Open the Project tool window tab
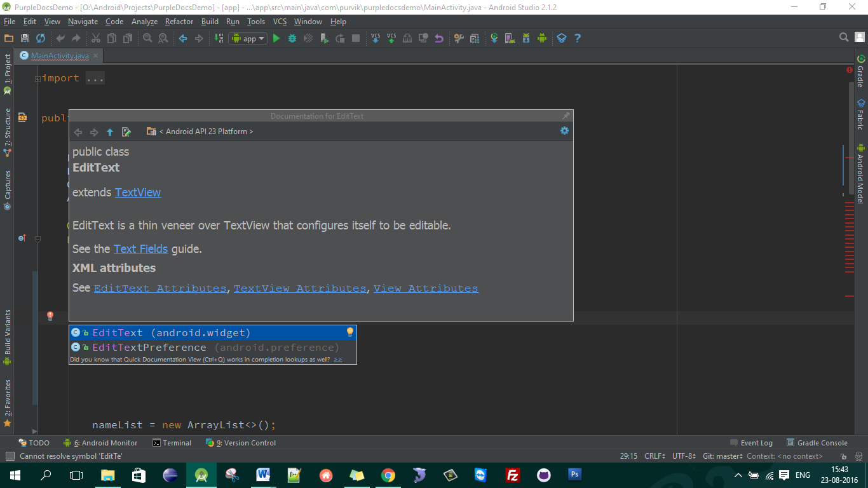 click(x=8, y=74)
